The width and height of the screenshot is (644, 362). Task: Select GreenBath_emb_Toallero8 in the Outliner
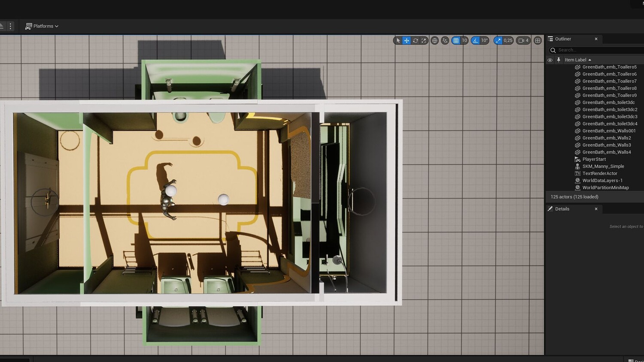click(609, 88)
